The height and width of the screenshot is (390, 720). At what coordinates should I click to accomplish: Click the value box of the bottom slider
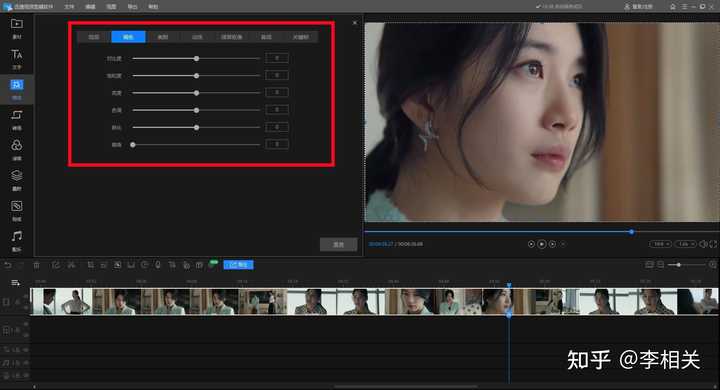coord(277,144)
